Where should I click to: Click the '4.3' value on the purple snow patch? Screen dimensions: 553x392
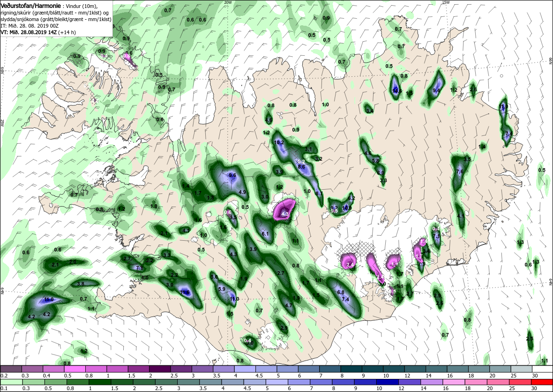285,214
